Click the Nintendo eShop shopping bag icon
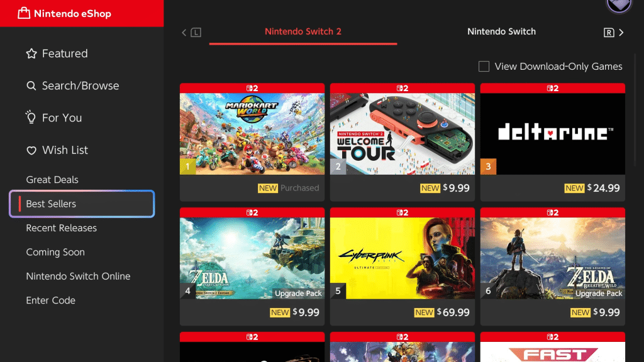 coord(24,13)
